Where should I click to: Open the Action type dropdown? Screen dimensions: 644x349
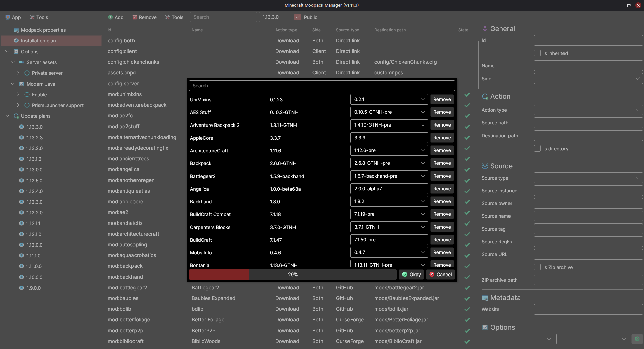coord(588,110)
